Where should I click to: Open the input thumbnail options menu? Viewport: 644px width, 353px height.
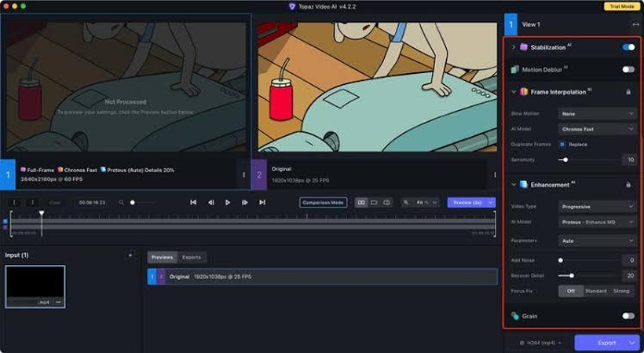click(58, 302)
